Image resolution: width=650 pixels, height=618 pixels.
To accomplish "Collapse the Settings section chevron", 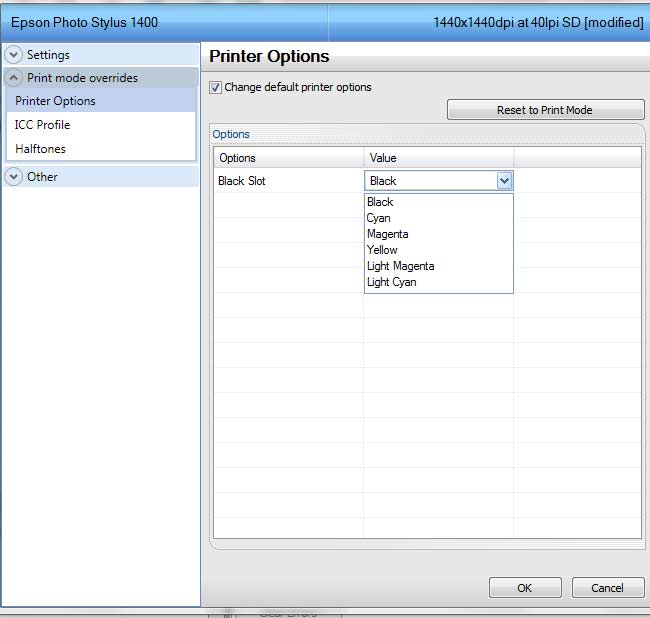I will 14,55.
